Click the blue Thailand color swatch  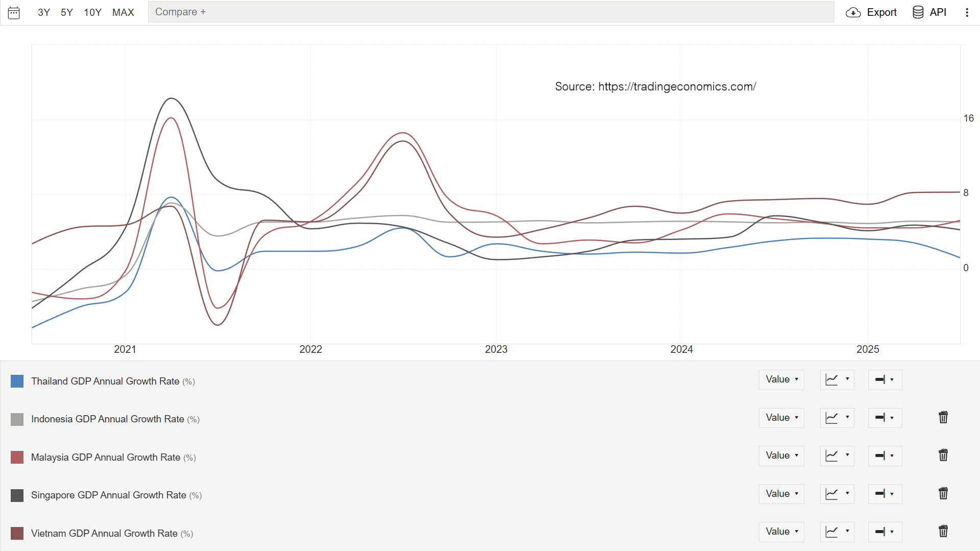tap(17, 381)
